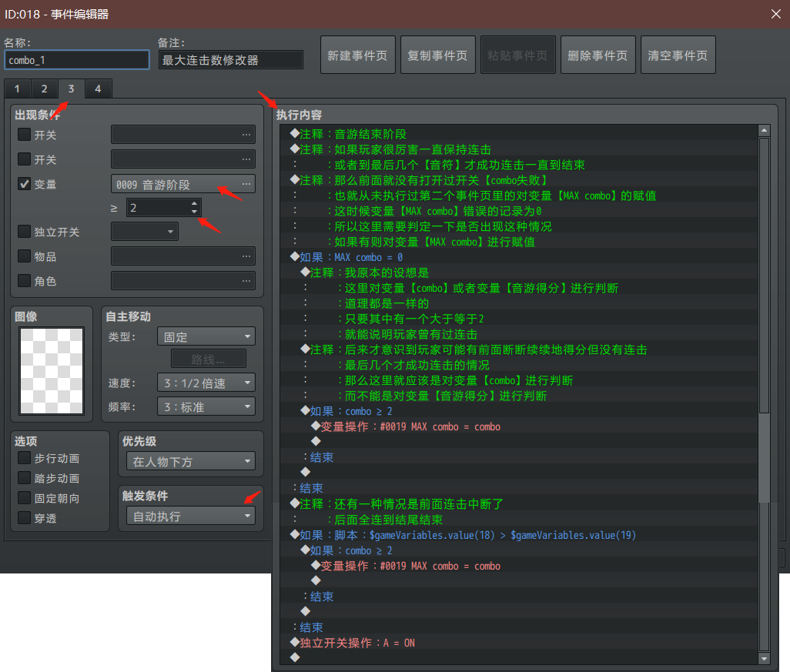Click 删除事件页 button

(x=598, y=55)
